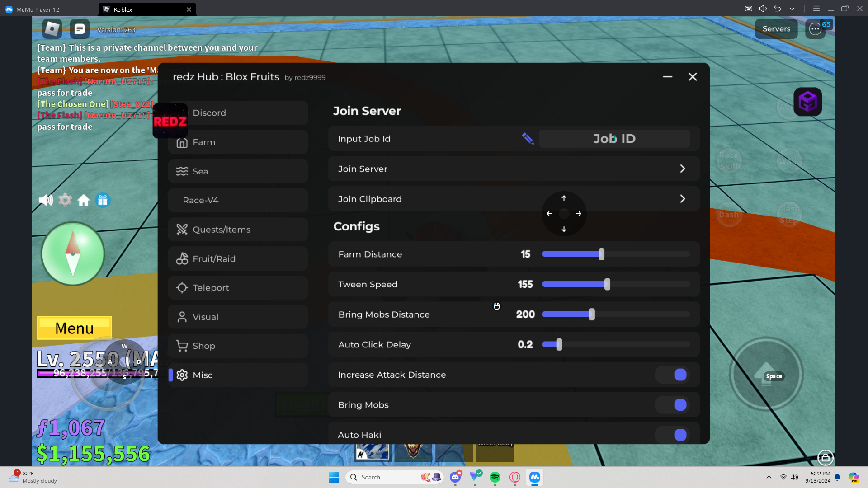This screenshot has width=868, height=488.
Task: Click the white home icon in game
Action: point(84,200)
